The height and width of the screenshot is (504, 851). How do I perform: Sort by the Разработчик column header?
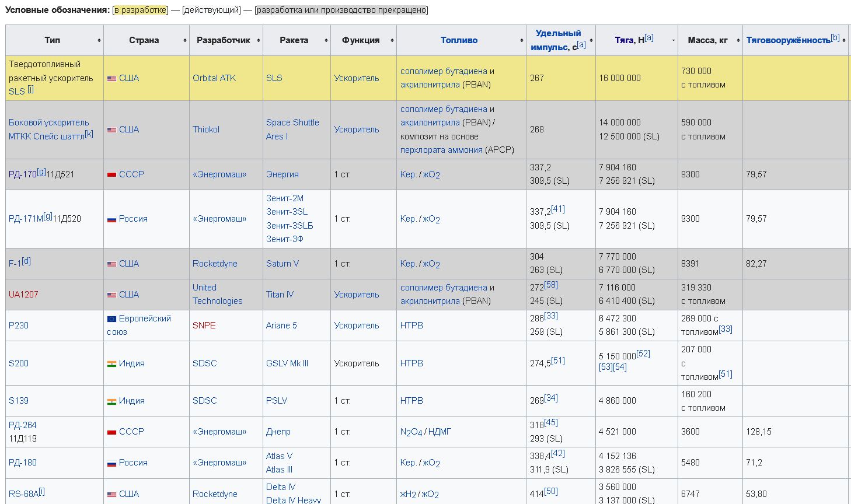pyautogui.click(x=224, y=40)
